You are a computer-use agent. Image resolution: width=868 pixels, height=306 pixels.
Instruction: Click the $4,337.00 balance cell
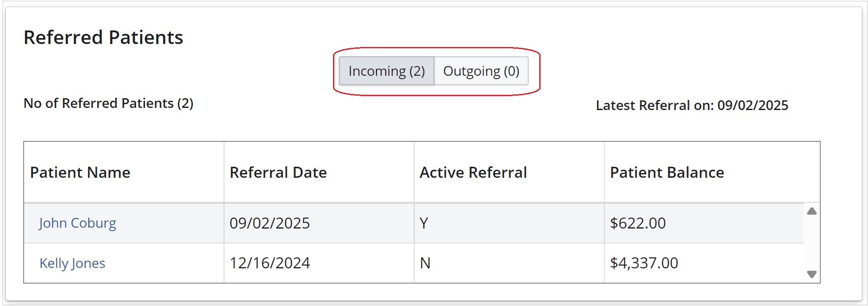(x=644, y=263)
